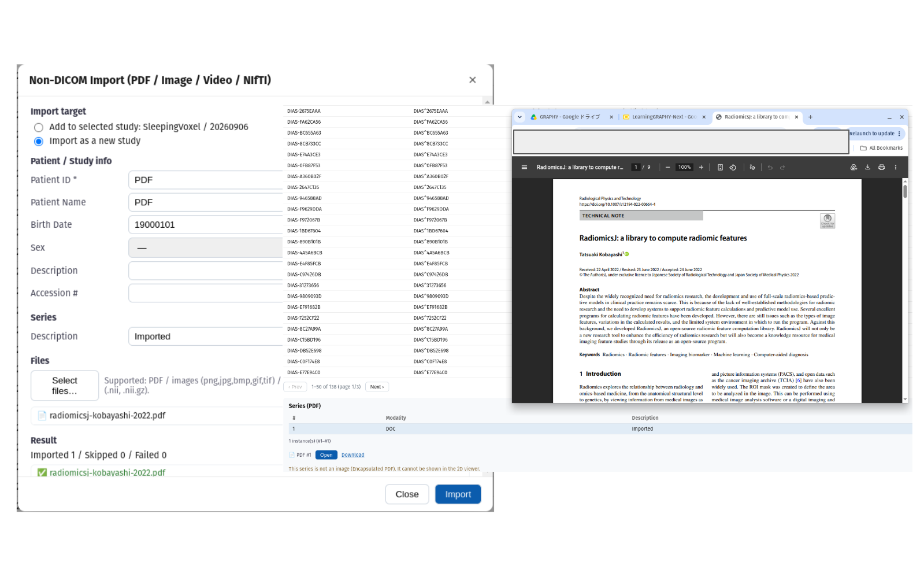This screenshot has height=577, width=924.
Task: Click the Next page button in the patient list
Action: pyautogui.click(x=377, y=387)
